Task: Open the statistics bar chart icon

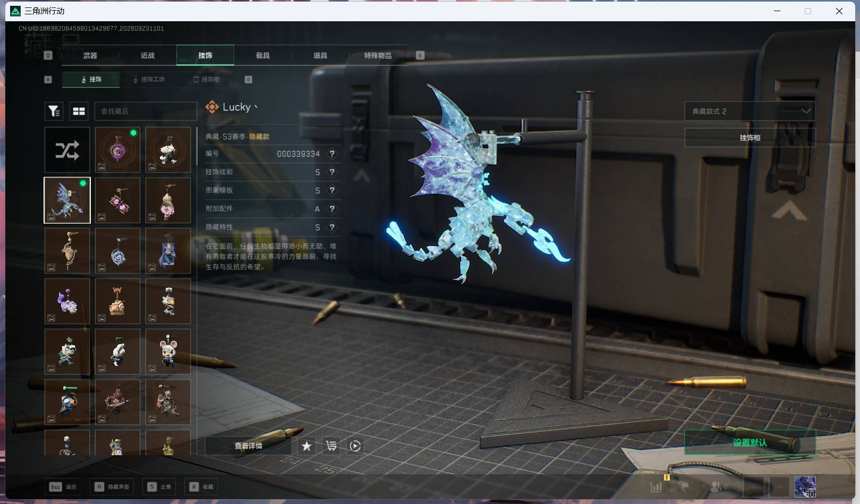Action: (657, 486)
